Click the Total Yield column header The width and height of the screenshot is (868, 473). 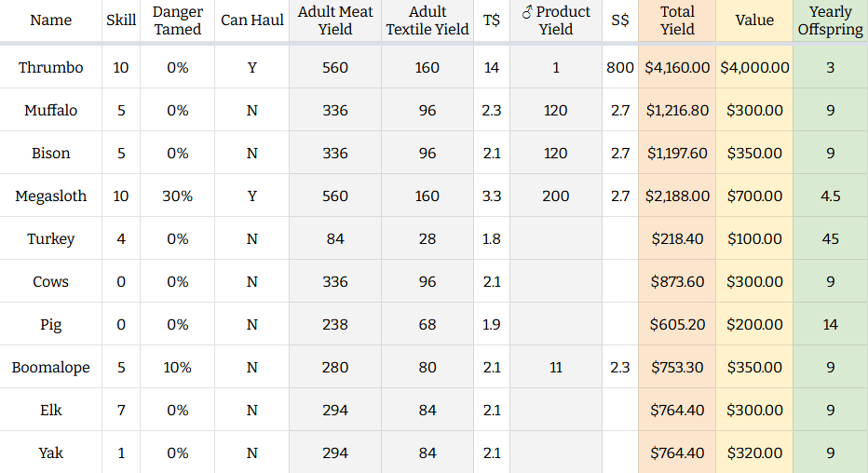(x=677, y=20)
